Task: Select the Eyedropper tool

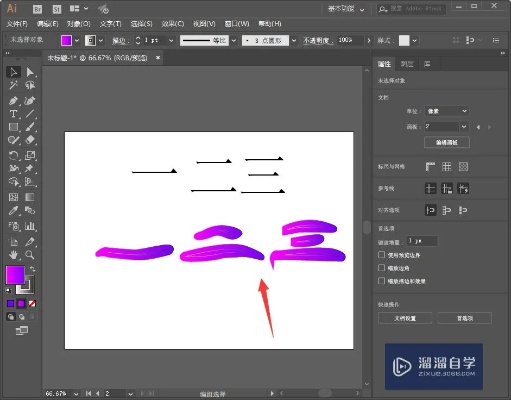Action: point(13,210)
